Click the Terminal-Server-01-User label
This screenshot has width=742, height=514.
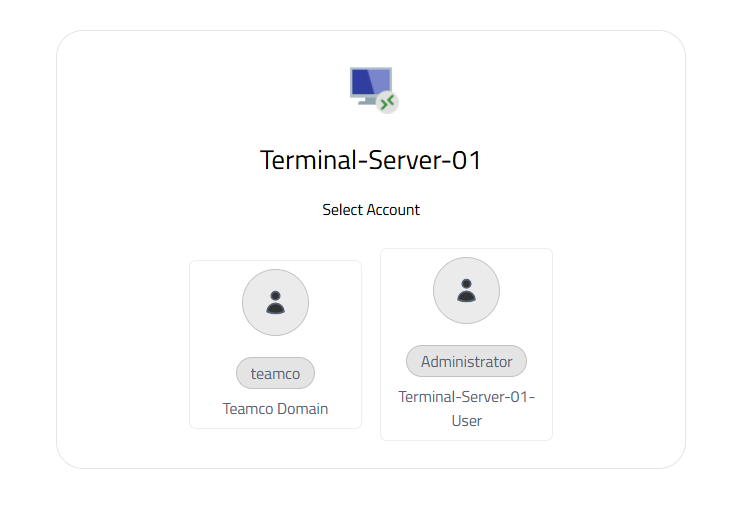(466, 409)
